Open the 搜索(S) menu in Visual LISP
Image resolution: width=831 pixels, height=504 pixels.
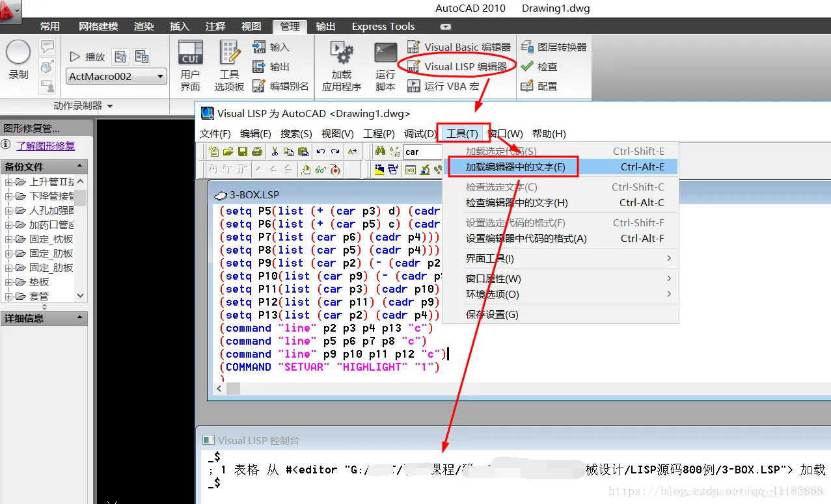coord(296,133)
